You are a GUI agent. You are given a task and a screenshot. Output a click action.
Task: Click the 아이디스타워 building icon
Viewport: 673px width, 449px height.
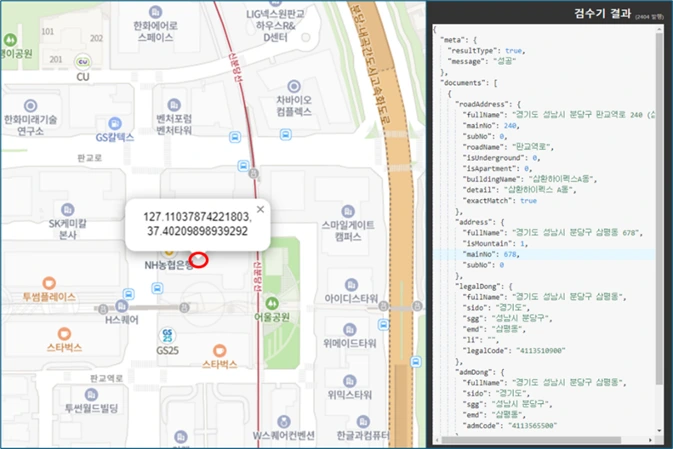point(351,285)
